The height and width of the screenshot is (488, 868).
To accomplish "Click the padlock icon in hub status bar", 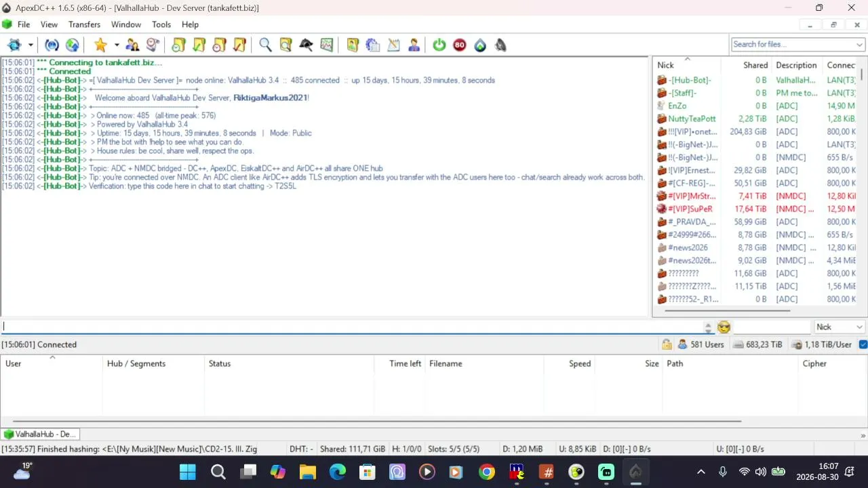I will (667, 344).
